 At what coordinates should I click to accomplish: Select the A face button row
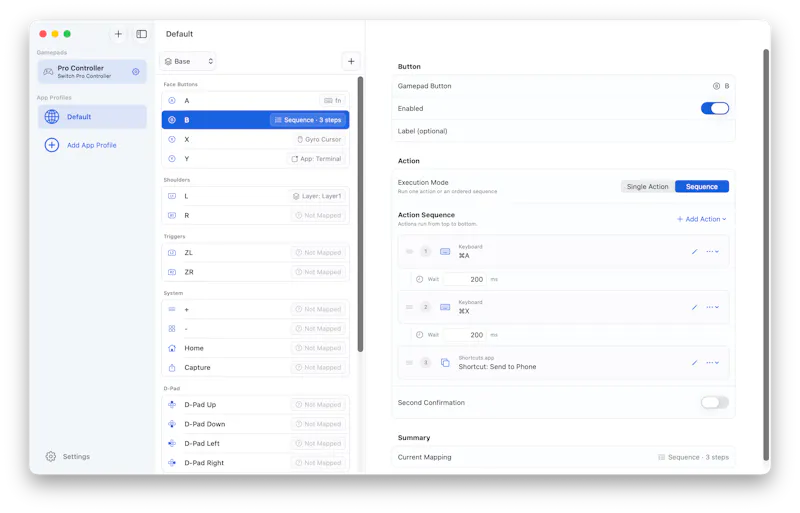(255, 101)
